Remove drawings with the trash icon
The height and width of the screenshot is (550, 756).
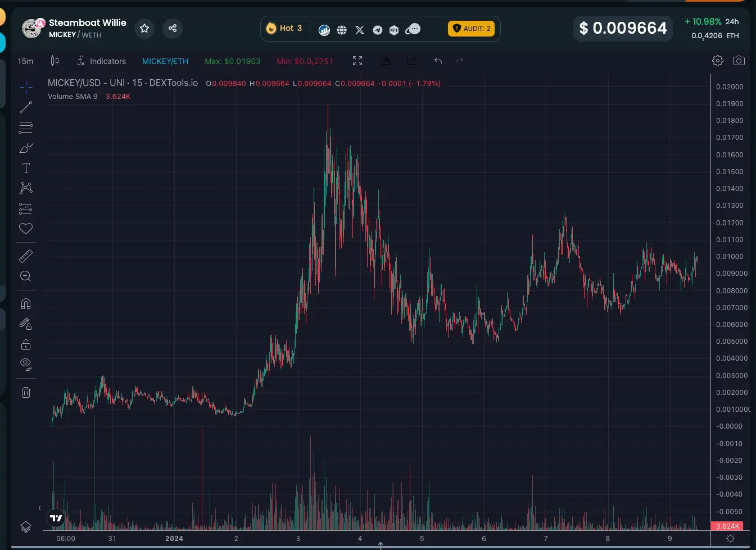pos(26,392)
